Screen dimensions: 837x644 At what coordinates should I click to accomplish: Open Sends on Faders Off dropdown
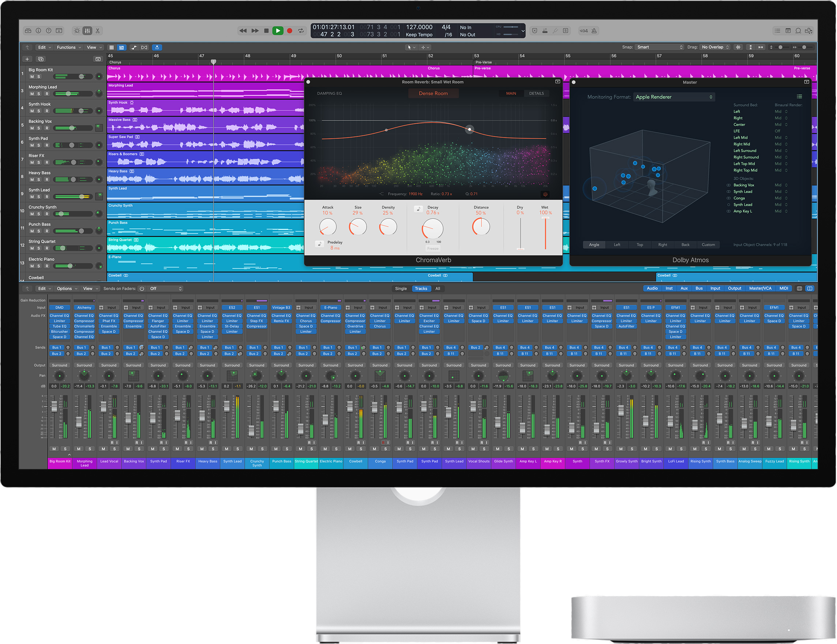pyautogui.click(x=166, y=289)
